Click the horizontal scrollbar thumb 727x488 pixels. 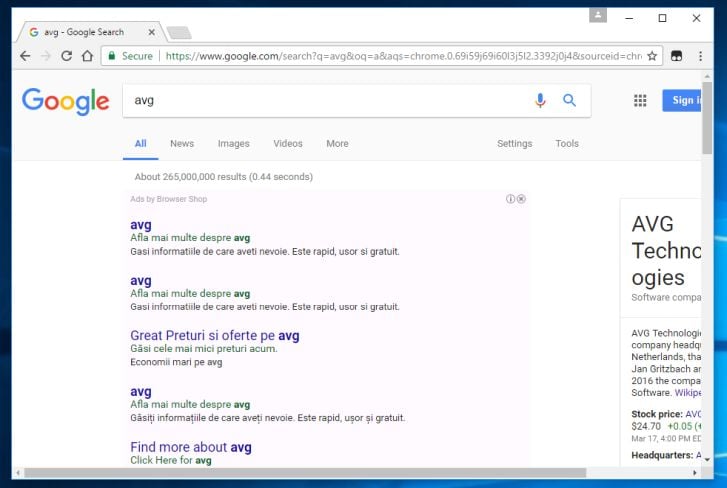(305, 473)
